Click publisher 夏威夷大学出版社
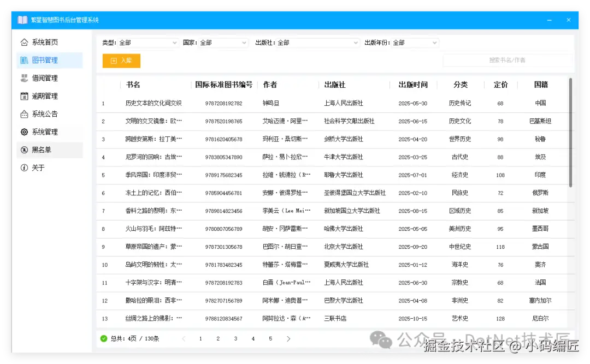 [346, 265]
